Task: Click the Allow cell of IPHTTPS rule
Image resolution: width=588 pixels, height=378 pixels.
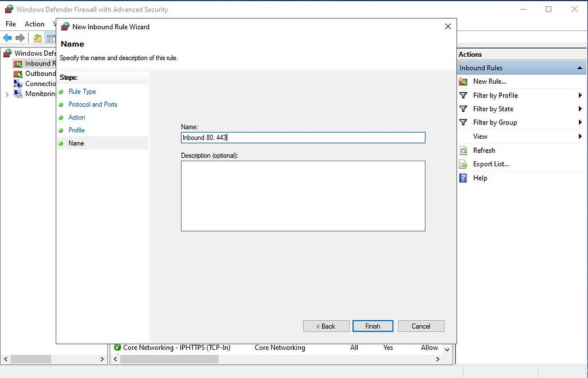Action: pos(430,348)
